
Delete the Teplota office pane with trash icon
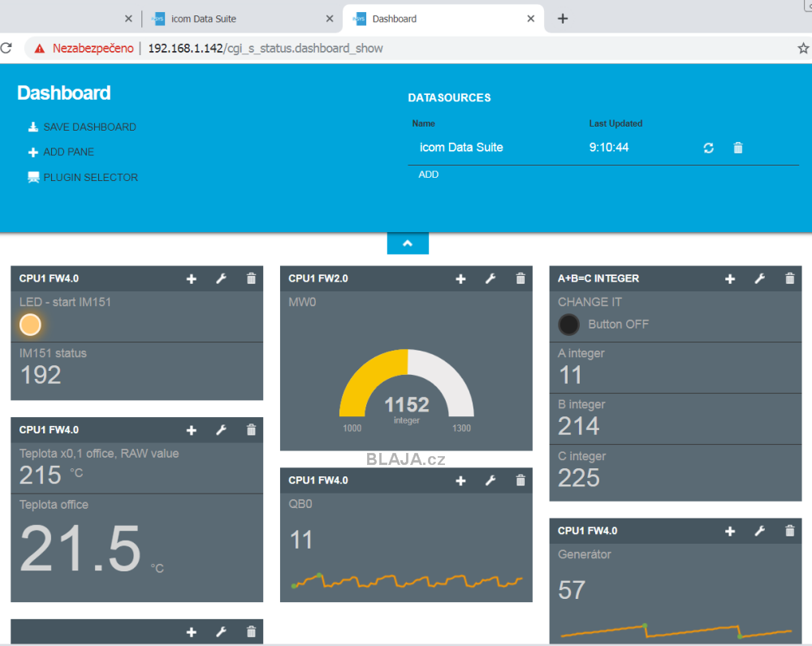251,429
